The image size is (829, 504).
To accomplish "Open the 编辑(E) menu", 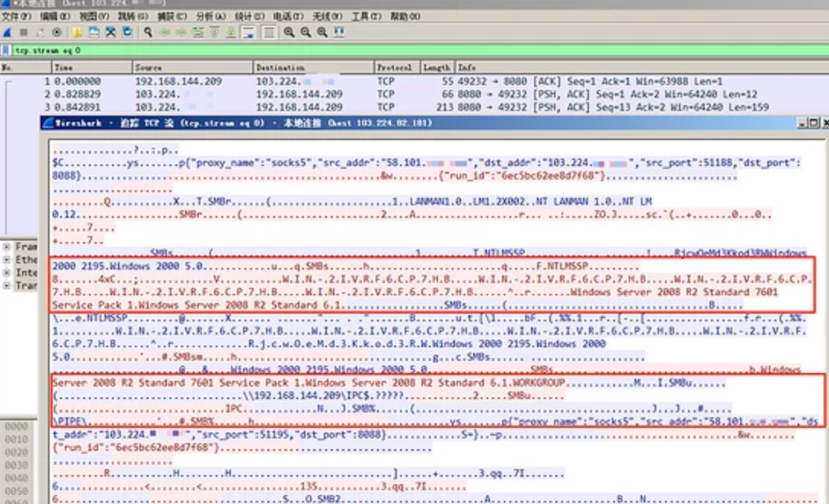I will (56, 17).
